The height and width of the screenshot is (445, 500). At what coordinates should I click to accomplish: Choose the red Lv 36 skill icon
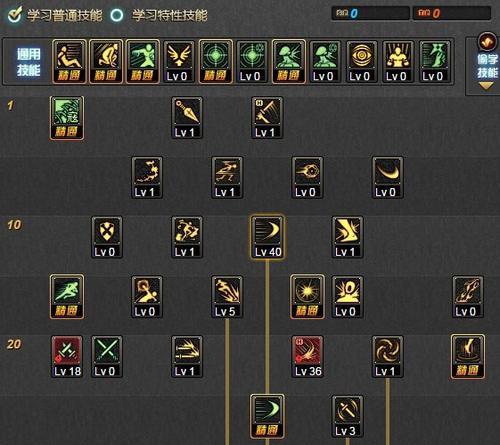(x=307, y=357)
